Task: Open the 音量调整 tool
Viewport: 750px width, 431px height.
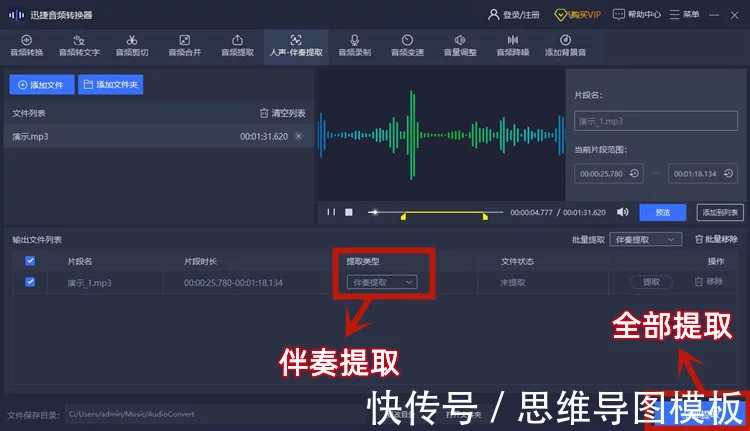Action: (460, 46)
